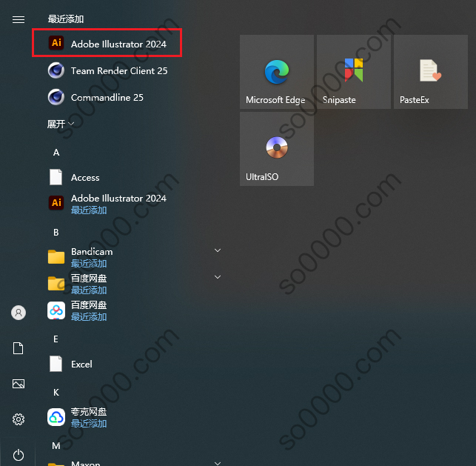Open Team Render Client 25 icon

[x=56, y=70]
